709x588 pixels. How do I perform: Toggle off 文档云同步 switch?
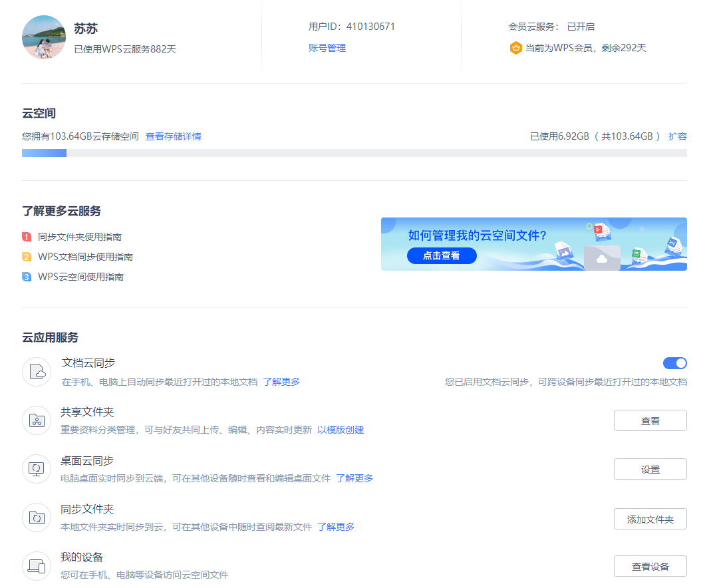coord(675,363)
